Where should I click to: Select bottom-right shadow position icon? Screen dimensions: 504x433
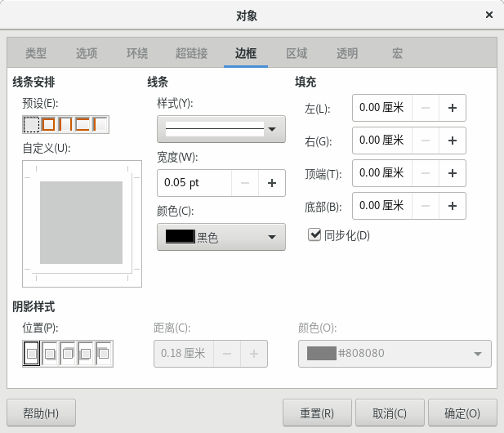pos(50,354)
